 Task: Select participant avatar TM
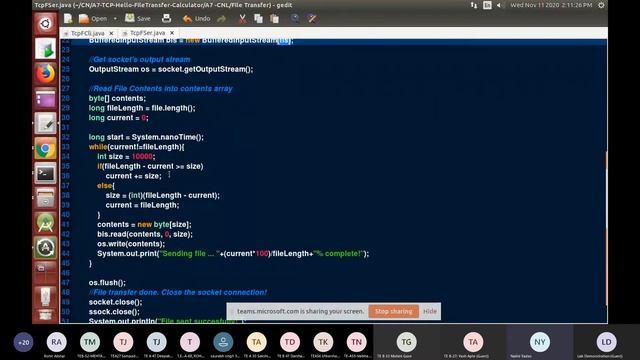(90, 342)
